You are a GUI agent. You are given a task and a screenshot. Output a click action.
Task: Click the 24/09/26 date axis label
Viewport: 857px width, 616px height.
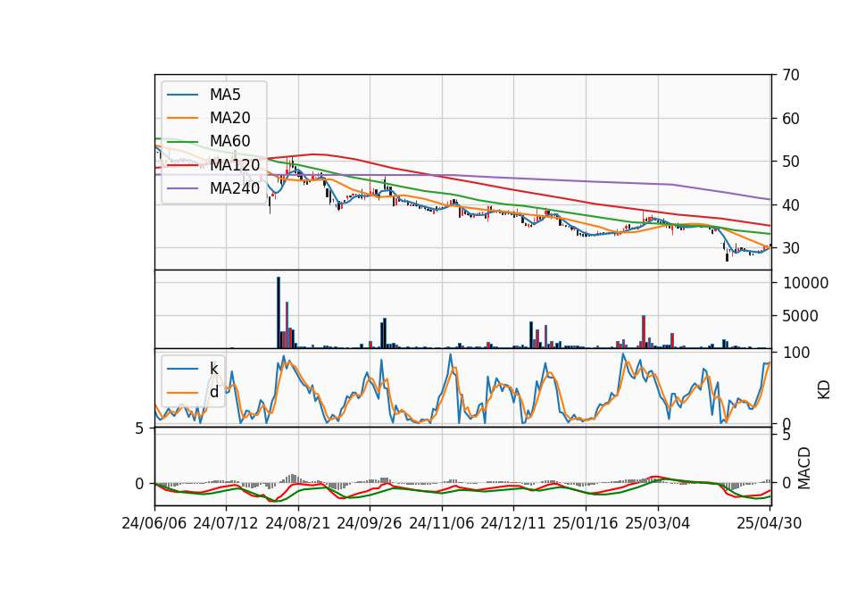pyautogui.click(x=370, y=523)
